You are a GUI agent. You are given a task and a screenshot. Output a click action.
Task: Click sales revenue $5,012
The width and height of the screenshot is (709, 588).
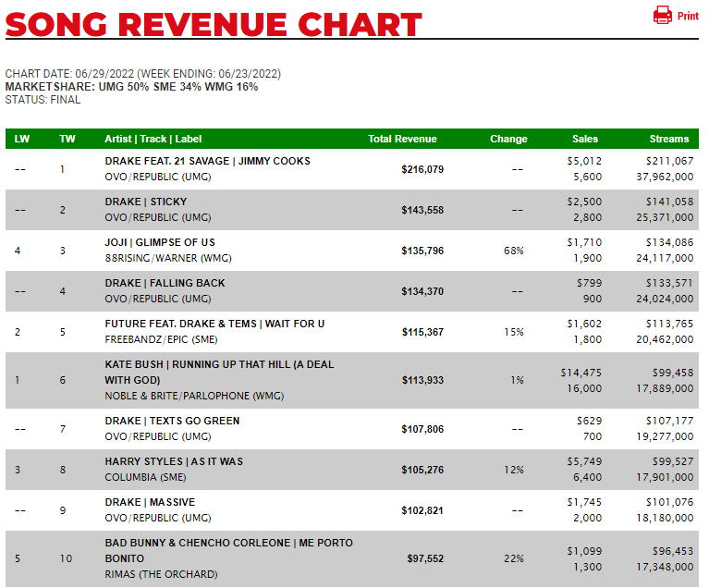[x=584, y=161]
